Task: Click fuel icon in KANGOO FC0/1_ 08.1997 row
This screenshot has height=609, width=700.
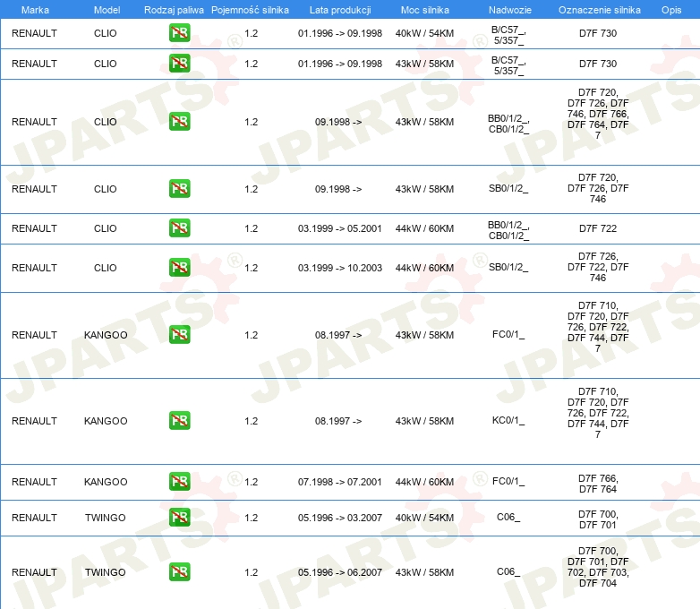Action: pos(179,335)
